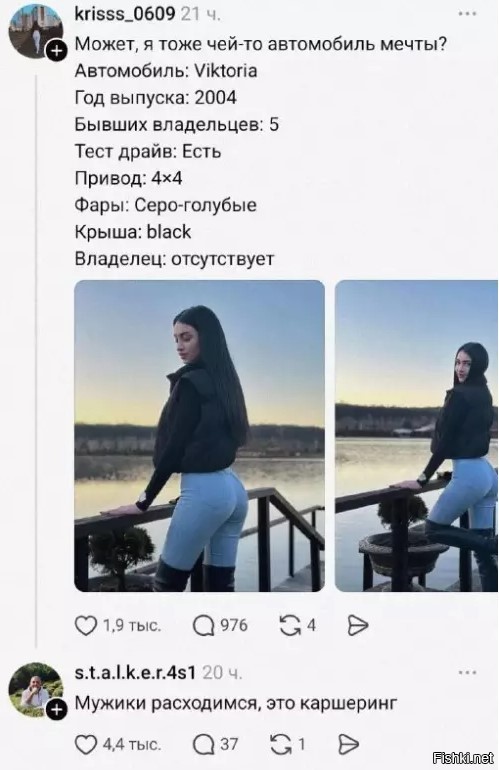499x770 pixels.
Task: Follow s.t.a.l.k.e.r.4s1 using avatar plus badge
Action: coord(56,710)
